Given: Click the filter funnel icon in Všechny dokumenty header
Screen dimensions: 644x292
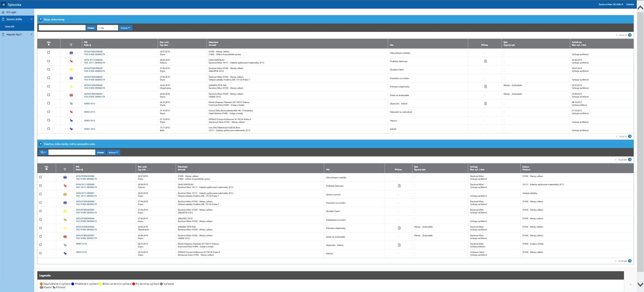Looking at the screenshot, I should pyautogui.click(x=65, y=169).
